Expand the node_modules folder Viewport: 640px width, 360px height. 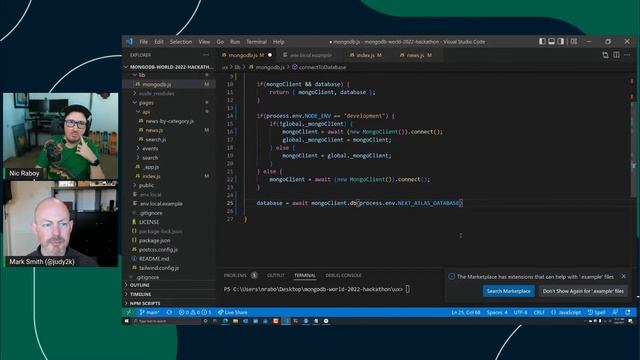[x=169, y=93]
